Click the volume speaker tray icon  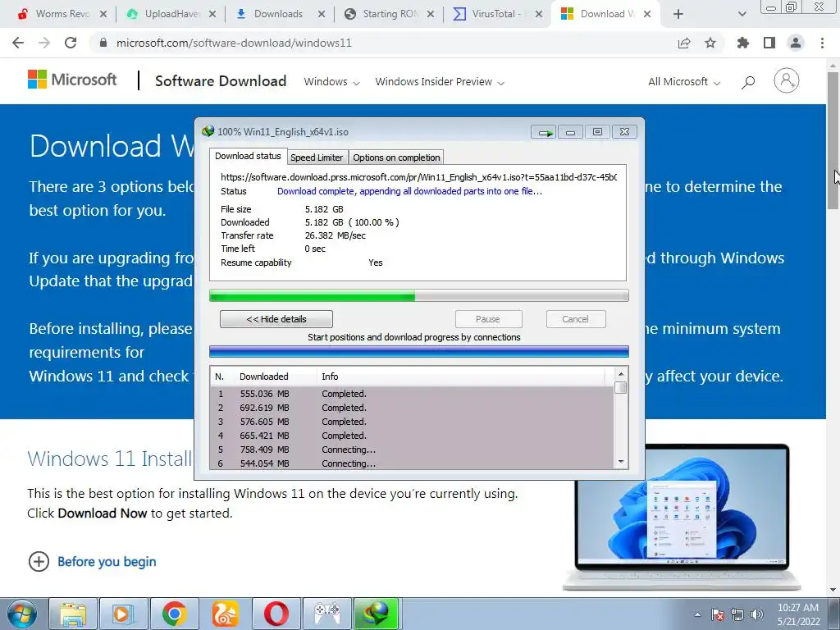click(757, 614)
